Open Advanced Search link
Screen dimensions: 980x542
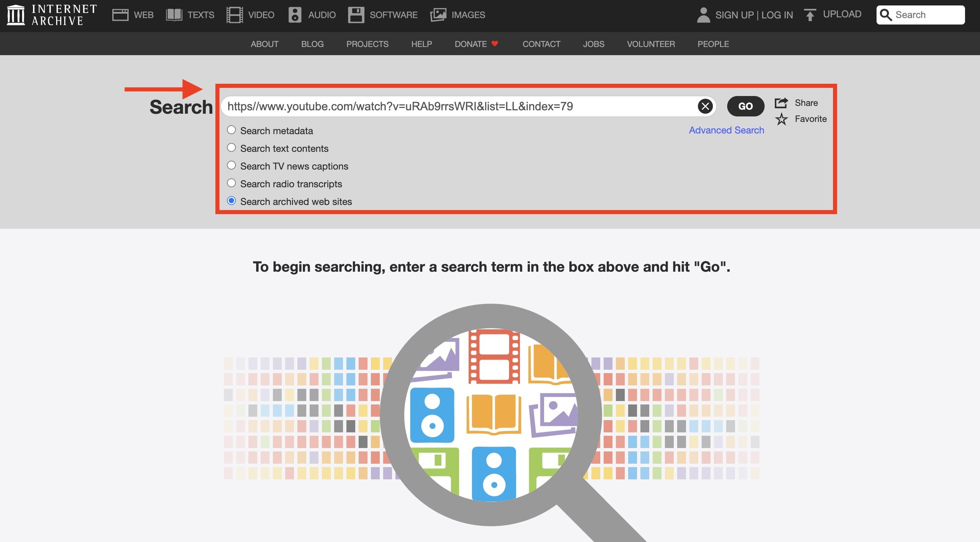coord(726,130)
